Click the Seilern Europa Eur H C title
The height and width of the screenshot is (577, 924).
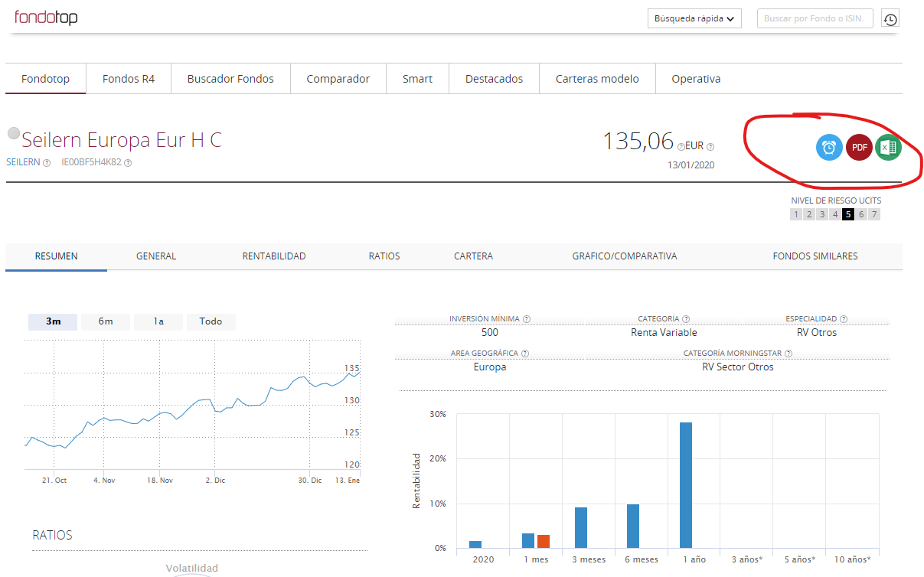122,140
